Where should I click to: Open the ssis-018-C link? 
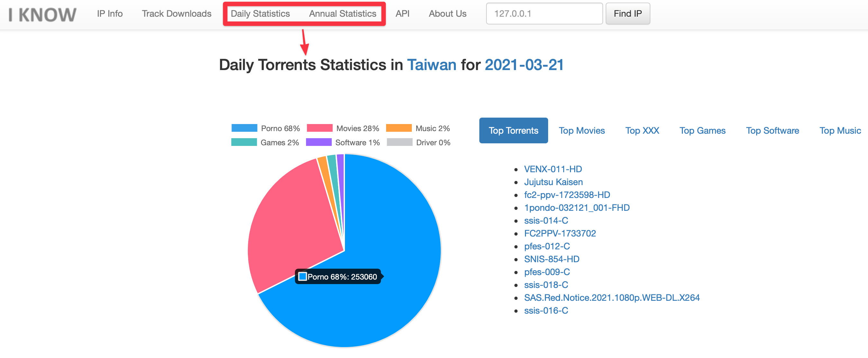[546, 285]
